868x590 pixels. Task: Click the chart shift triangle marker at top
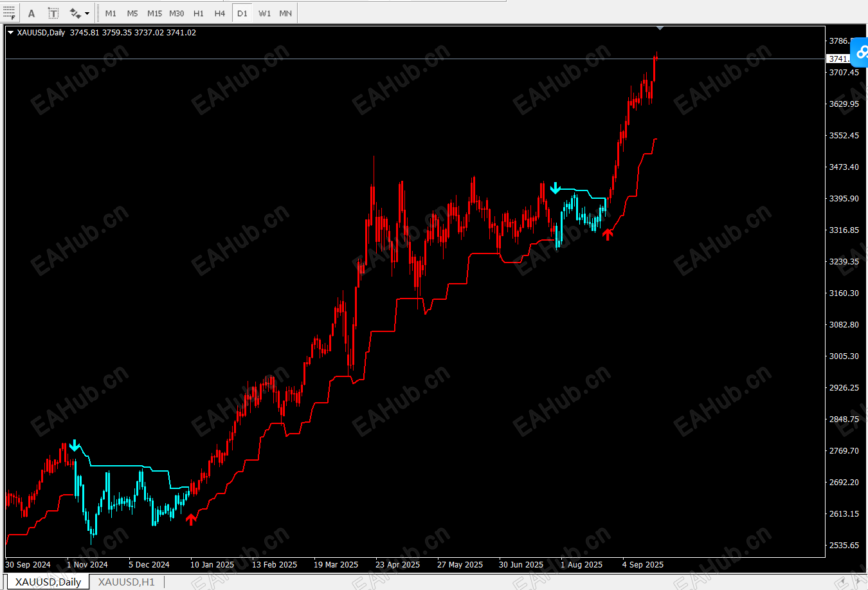coord(660,28)
